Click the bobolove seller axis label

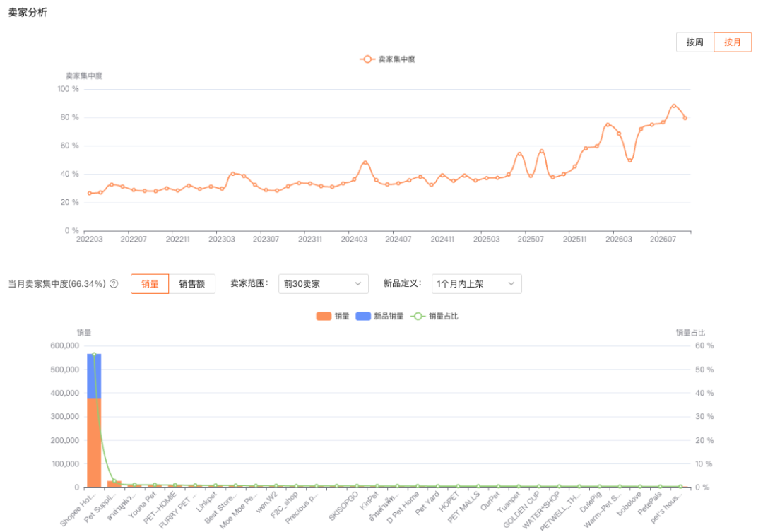[629, 504]
